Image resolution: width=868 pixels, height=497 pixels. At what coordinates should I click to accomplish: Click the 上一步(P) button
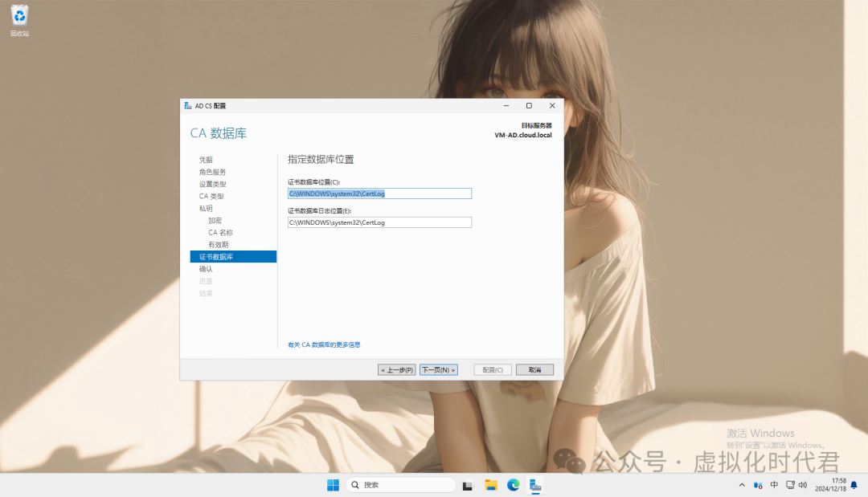[x=397, y=370]
